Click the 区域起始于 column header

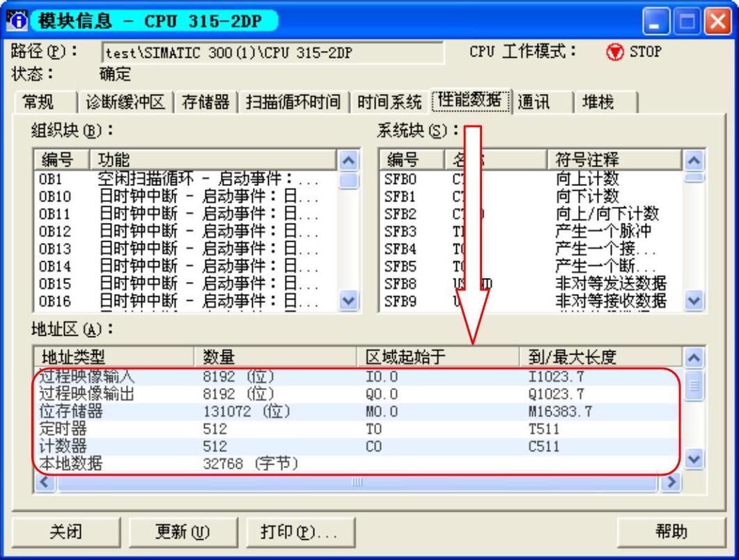(438, 357)
